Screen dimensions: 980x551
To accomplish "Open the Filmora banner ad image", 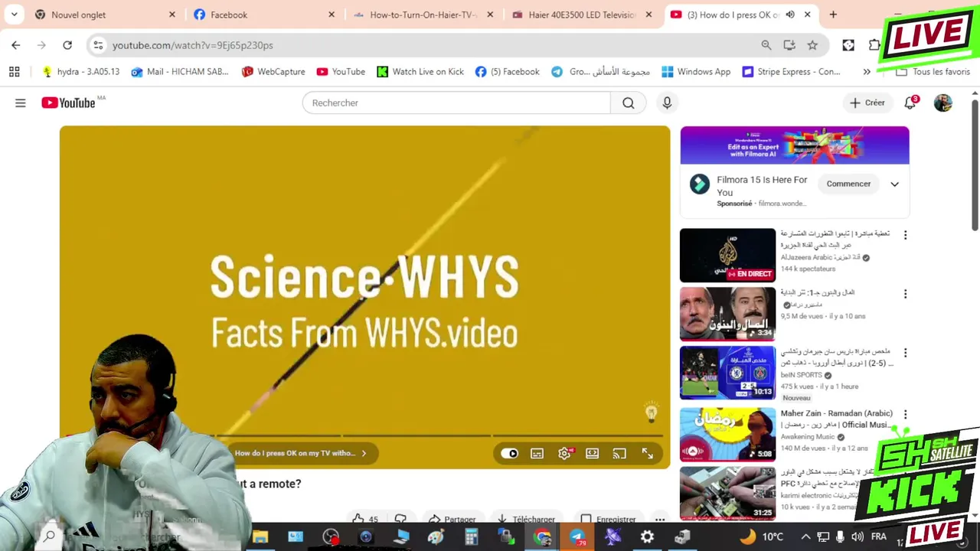I will pyautogui.click(x=795, y=145).
